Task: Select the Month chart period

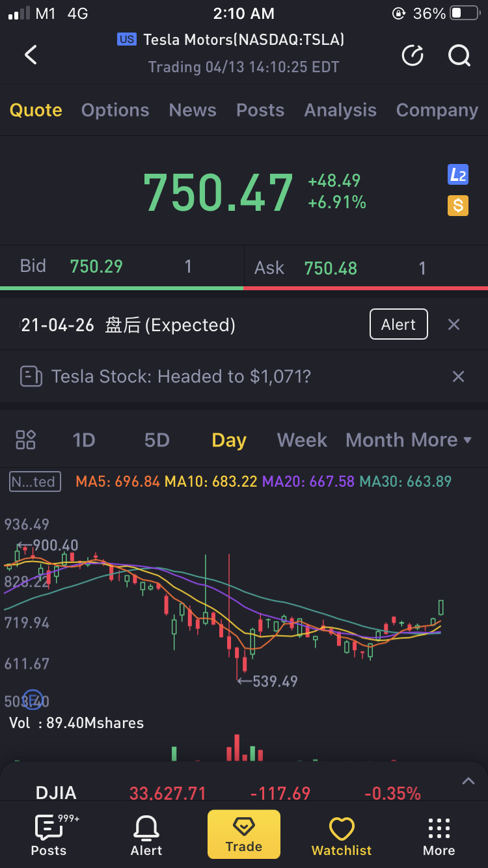Action: click(375, 440)
